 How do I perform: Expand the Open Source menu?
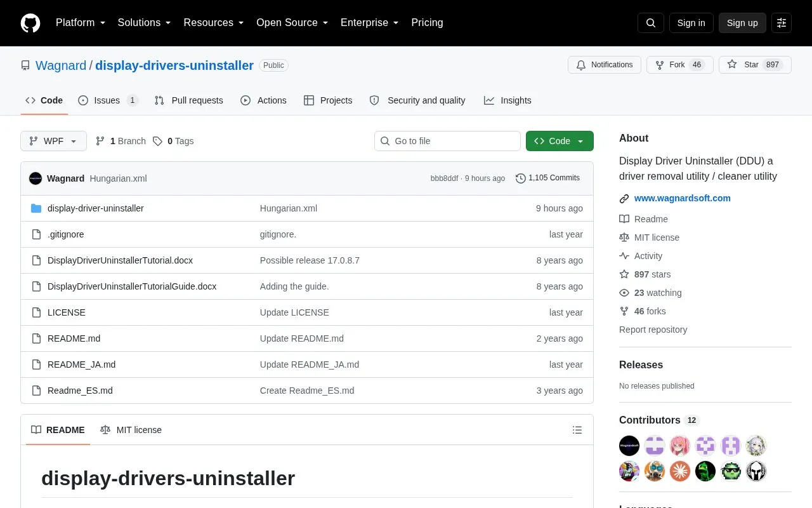[x=292, y=23]
